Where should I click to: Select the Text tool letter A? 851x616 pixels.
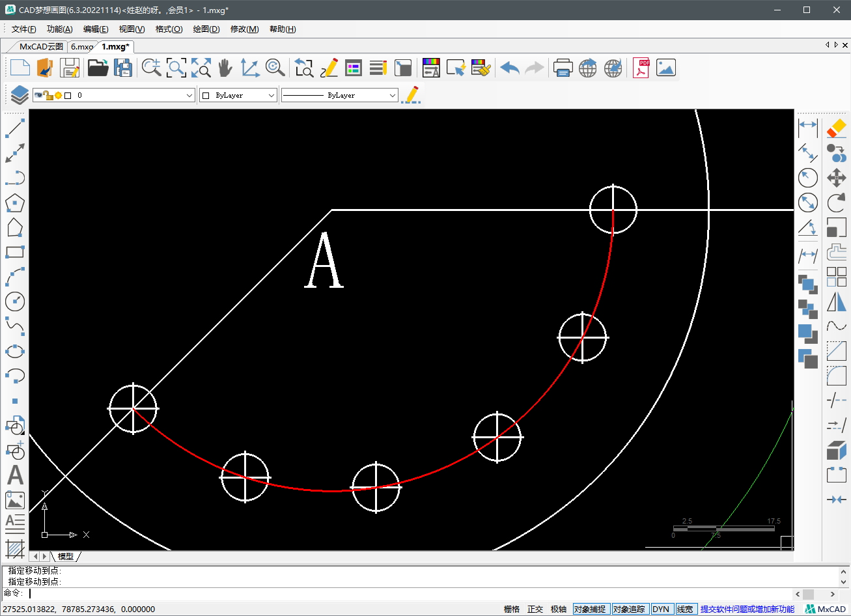point(15,475)
